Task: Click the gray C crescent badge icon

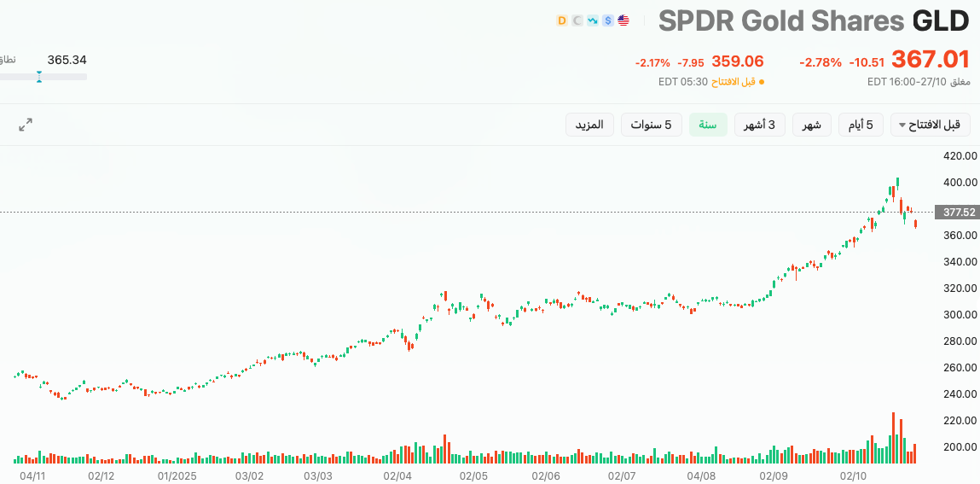Action: (x=577, y=20)
